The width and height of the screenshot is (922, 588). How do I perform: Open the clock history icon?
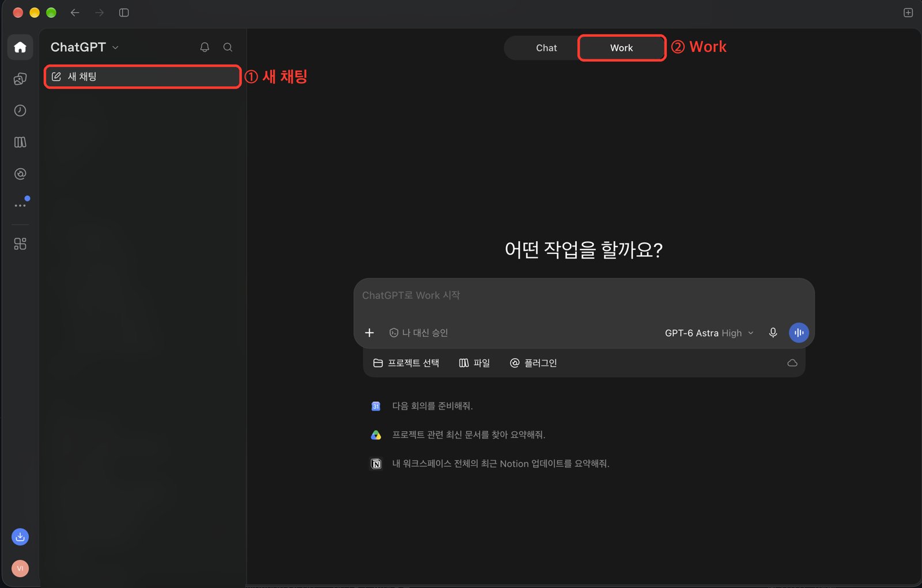[20, 111]
